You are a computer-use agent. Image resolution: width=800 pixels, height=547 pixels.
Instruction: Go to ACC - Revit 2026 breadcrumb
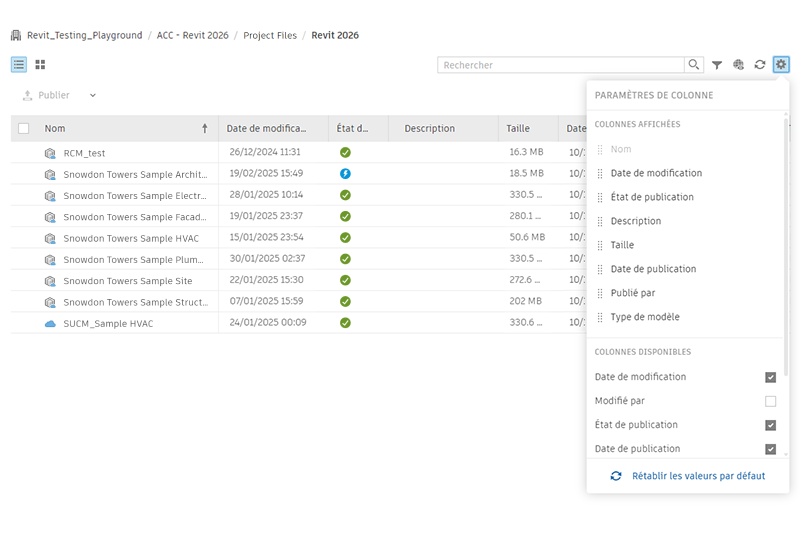(x=192, y=35)
